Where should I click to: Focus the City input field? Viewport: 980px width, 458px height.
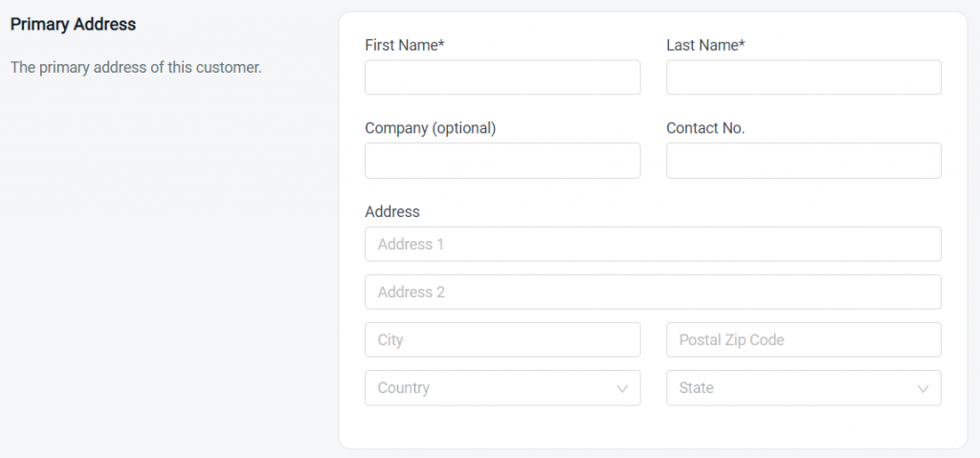502,339
